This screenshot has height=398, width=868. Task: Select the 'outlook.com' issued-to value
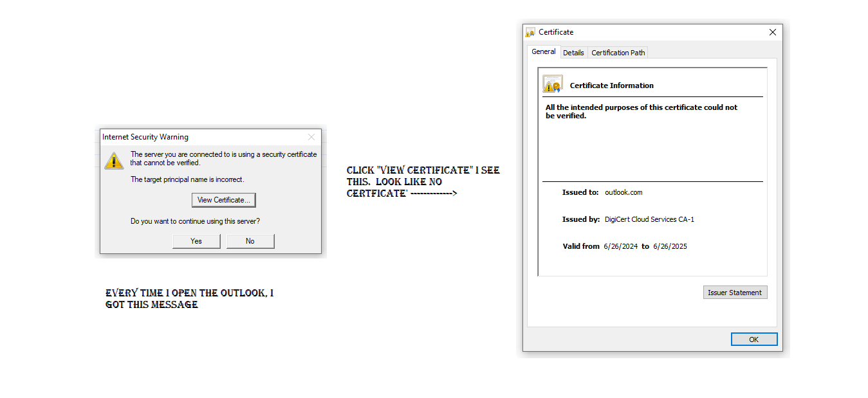pos(623,192)
